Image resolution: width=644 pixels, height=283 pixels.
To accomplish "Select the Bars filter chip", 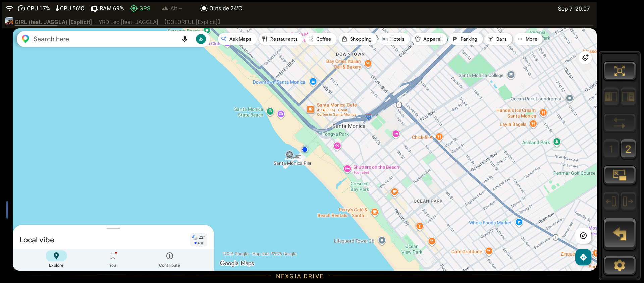I will 498,39.
